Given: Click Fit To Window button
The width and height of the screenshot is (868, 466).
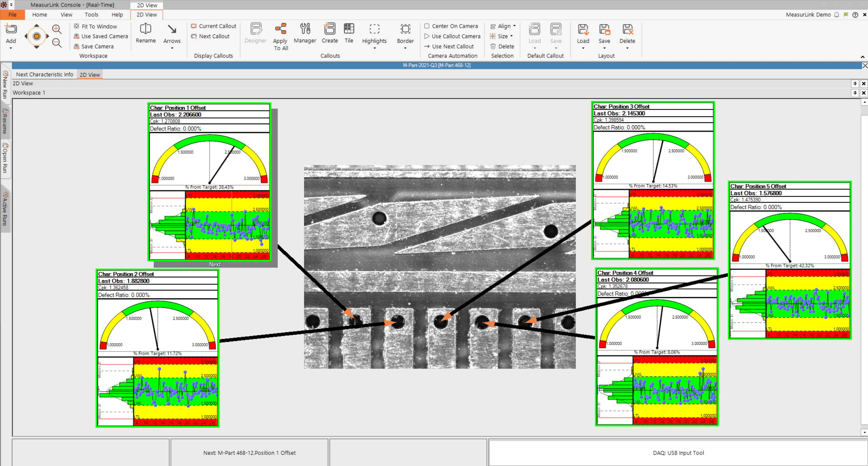Looking at the screenshot, I should point(95,26).
